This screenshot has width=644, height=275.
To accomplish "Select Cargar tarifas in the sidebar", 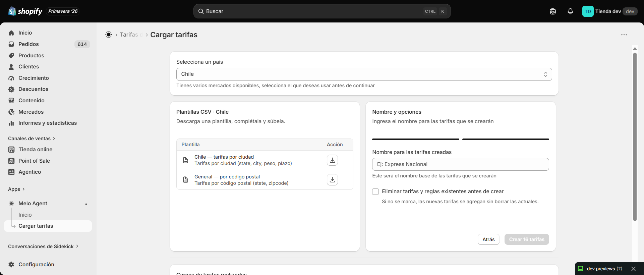I will pyautogui.click(x=48, y=226).
